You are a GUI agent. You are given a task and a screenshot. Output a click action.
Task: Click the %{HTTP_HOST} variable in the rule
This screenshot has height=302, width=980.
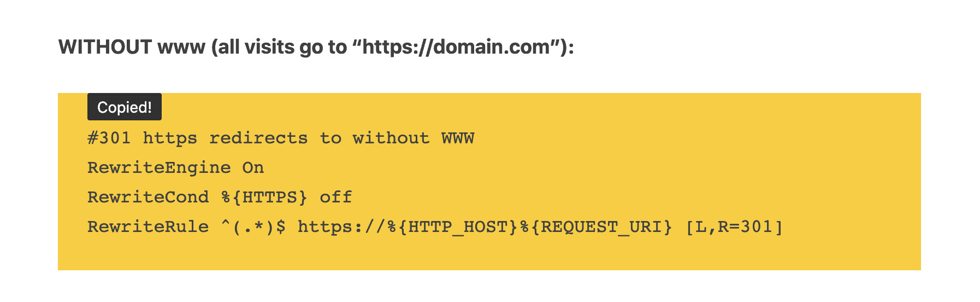click(452, 226)
